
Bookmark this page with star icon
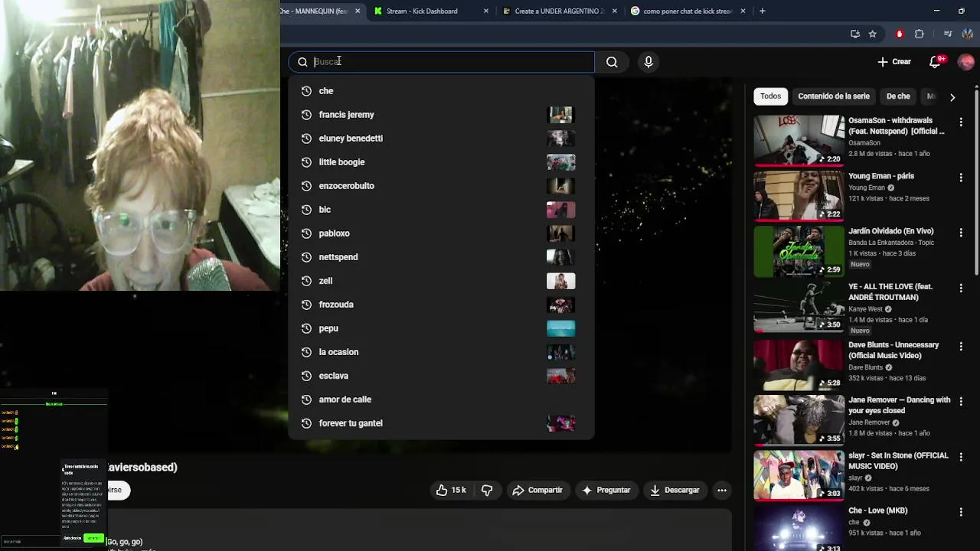[873, 34]
